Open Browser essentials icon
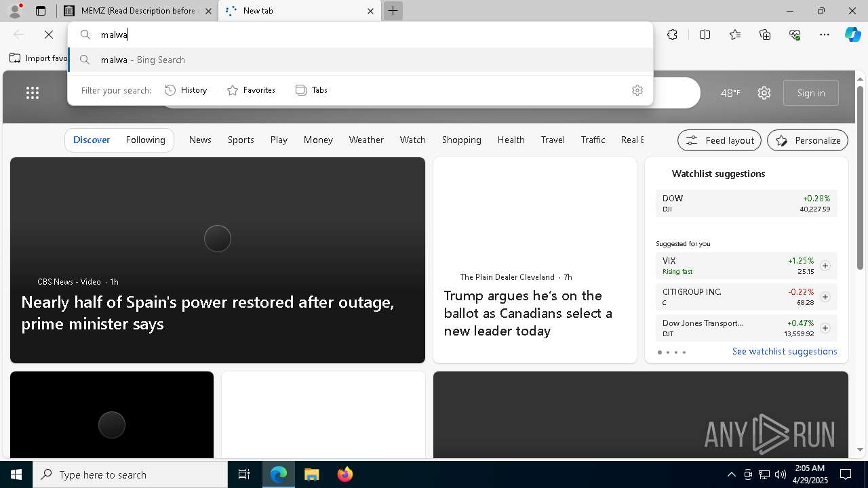Screen dimensions: 868x488 tap(795, 35)
